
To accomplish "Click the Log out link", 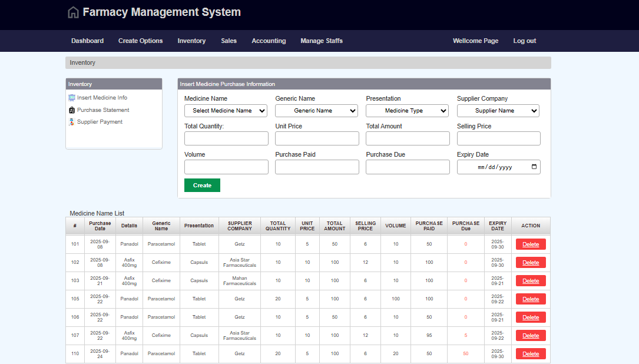I will tap(524, 41).
